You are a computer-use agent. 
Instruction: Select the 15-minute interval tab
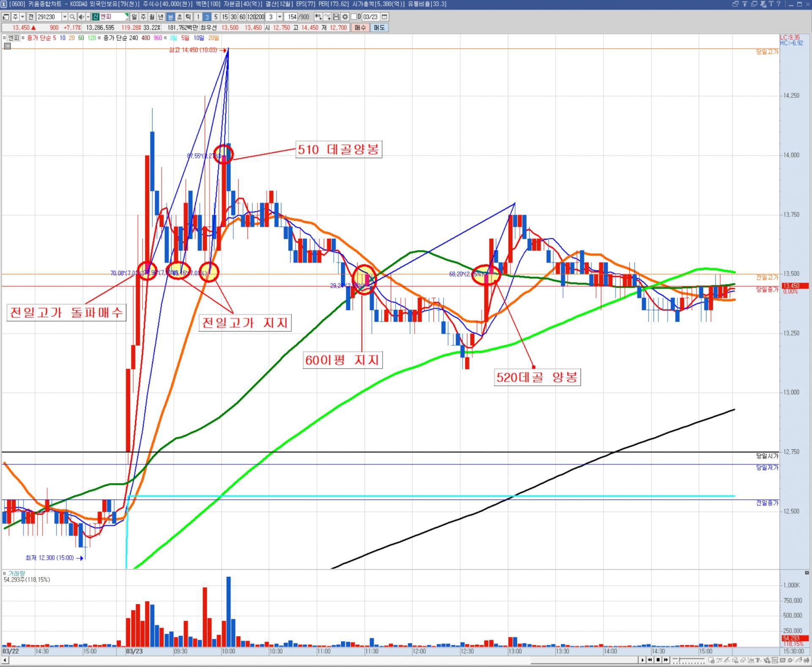pos(225,17)
